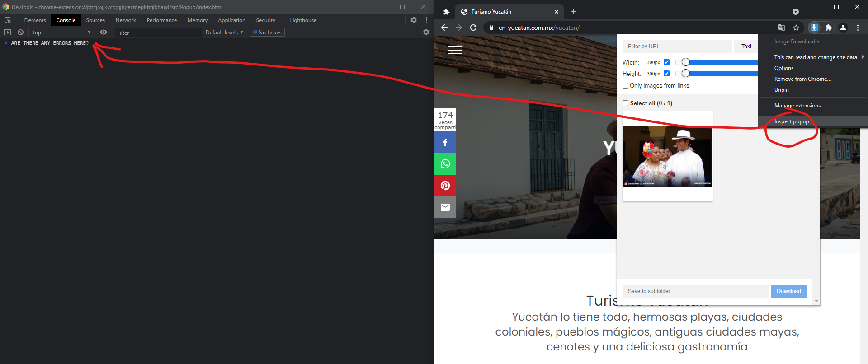The image size is (868, 364).
Task: Click the popup scrollbar down arrow
Action: 816,301
